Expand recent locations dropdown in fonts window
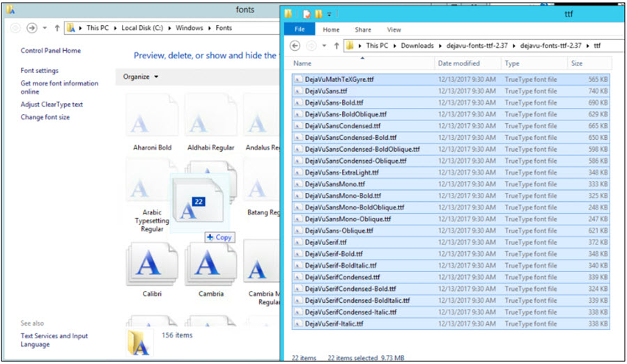The height and width of the screenshot is (364, 627). (45, 28)
